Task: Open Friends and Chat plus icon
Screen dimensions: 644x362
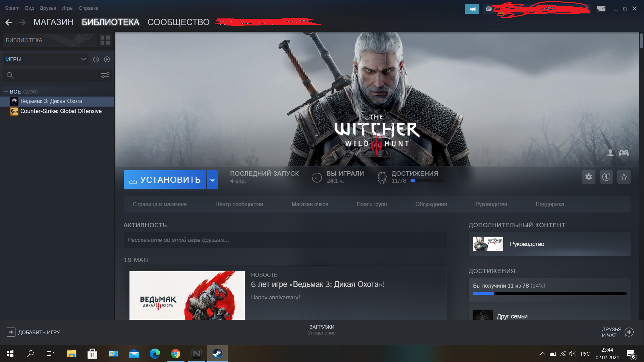Action: pyautogui.click(x=629, y=332)
